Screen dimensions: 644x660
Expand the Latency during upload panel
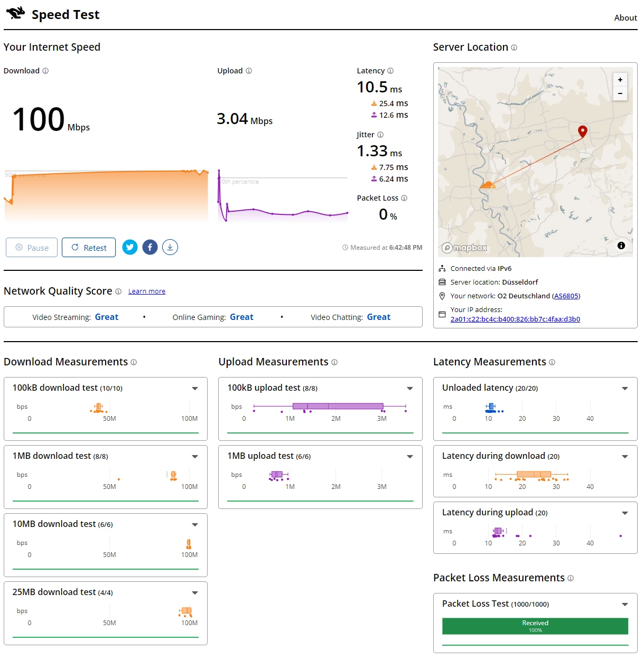(625, 513)
